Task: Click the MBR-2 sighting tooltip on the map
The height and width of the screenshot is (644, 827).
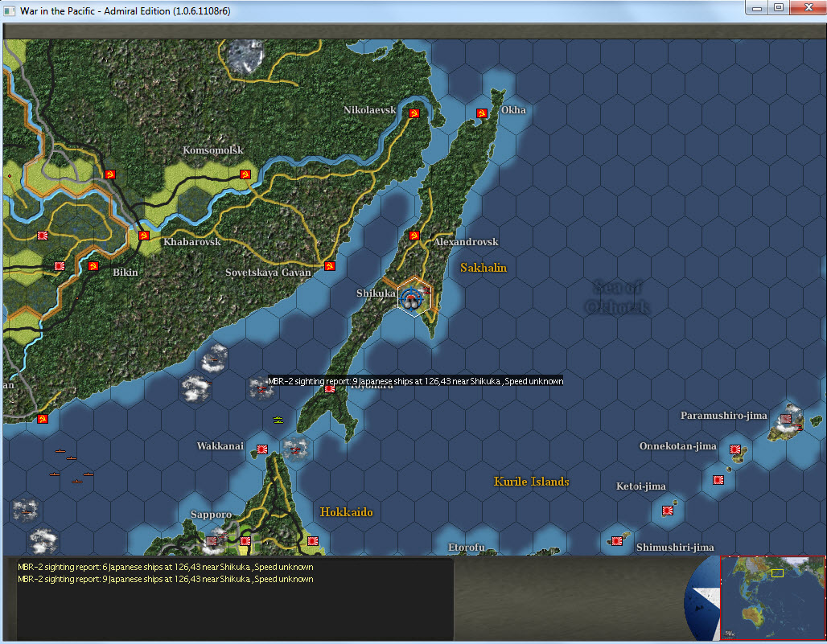Action: [x=416, y=381]
